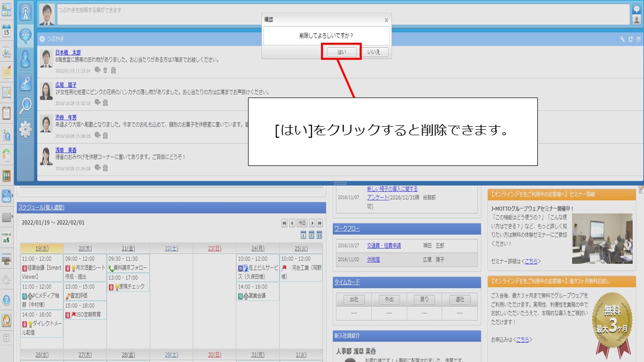Viewport: 644px width, 362px height.
Task: Open 交通費・経費申請 workflow link
Action: [384, 246]
